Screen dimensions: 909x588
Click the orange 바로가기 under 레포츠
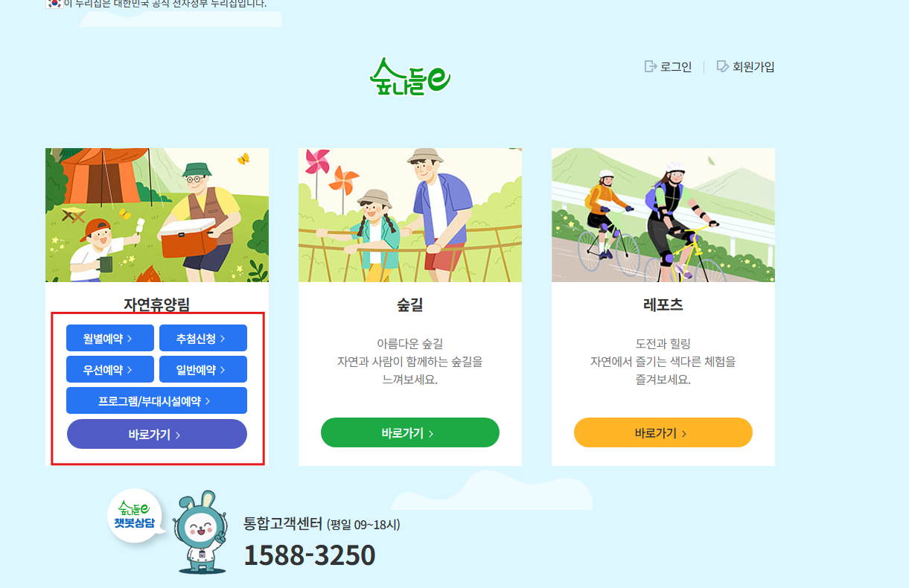click(x=663, y=432)
